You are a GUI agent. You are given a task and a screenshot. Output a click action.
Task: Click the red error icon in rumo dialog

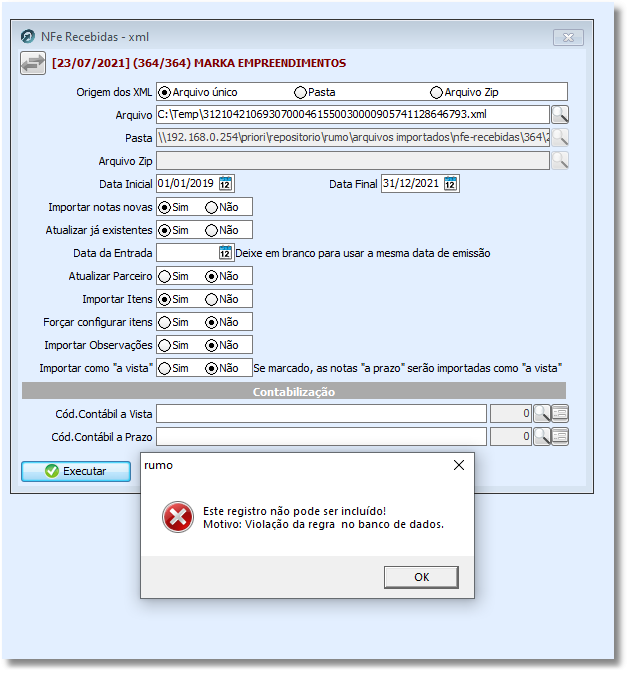(x=178, y=517)
